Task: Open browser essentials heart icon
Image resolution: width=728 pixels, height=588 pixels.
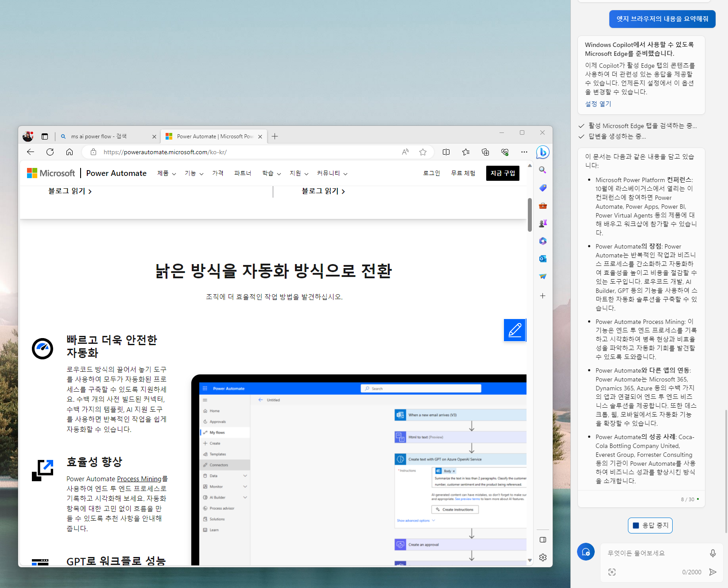Action: 505,152
